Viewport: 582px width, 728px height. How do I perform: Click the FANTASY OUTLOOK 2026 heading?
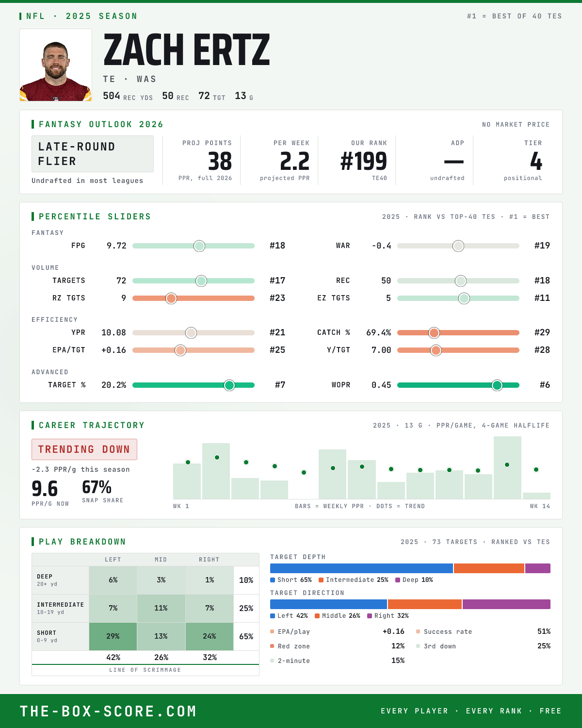click(x=101, y=124)
